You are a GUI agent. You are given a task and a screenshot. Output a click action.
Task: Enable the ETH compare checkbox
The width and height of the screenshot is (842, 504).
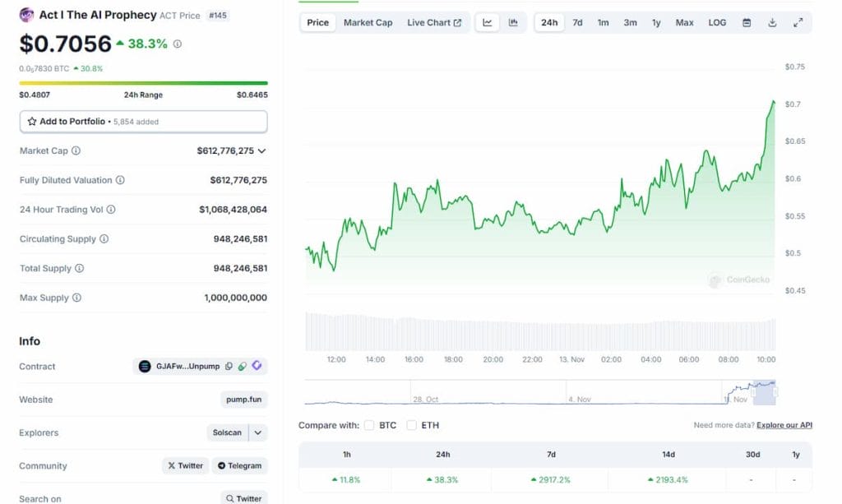(411, 425)
